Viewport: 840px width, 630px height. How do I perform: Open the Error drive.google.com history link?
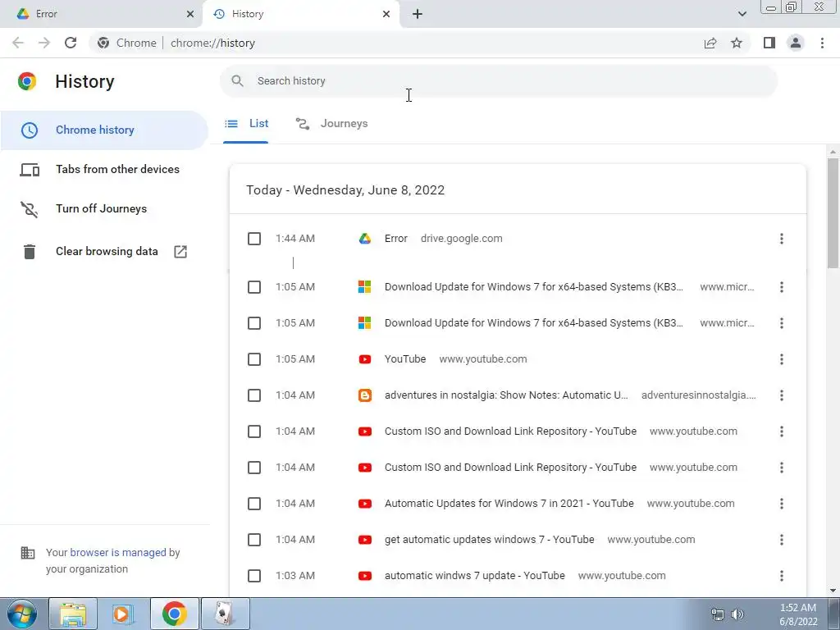click(x=396, y=239)
